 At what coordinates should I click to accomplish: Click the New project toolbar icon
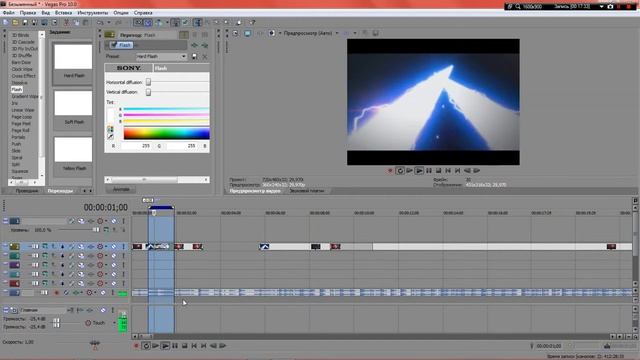[6, 22]
